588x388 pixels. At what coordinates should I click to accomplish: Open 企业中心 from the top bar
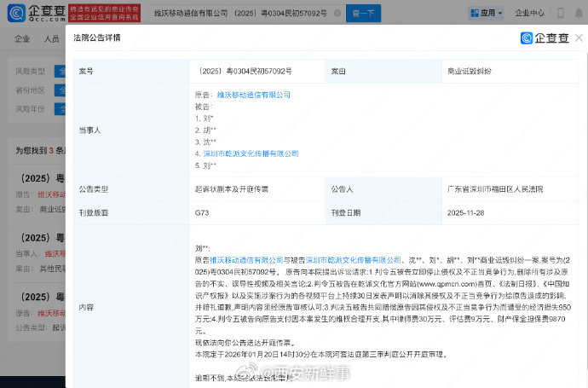point(529,13)
